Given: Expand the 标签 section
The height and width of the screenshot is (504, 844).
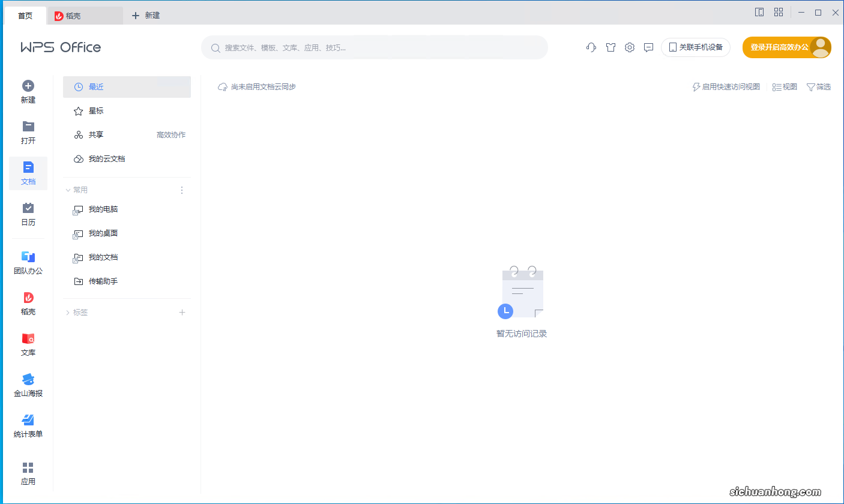Looking at the screenshot, I should click(x=67, y=313).
